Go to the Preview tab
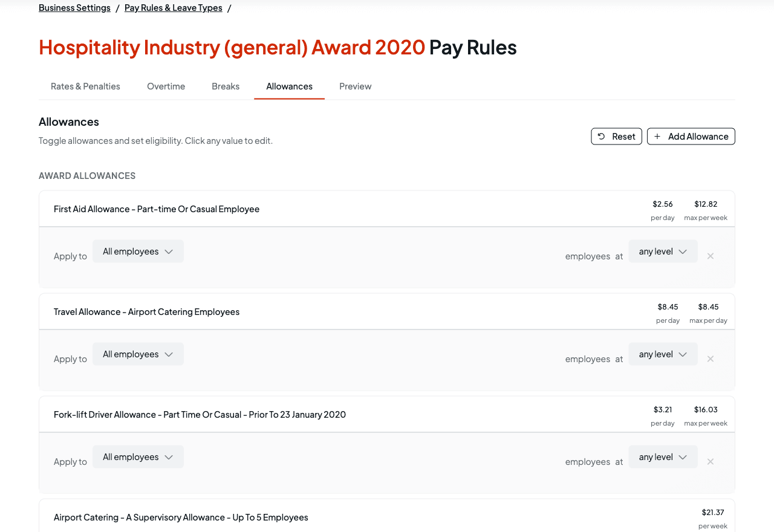Viewport: 774px width, 532px height. 355,86
